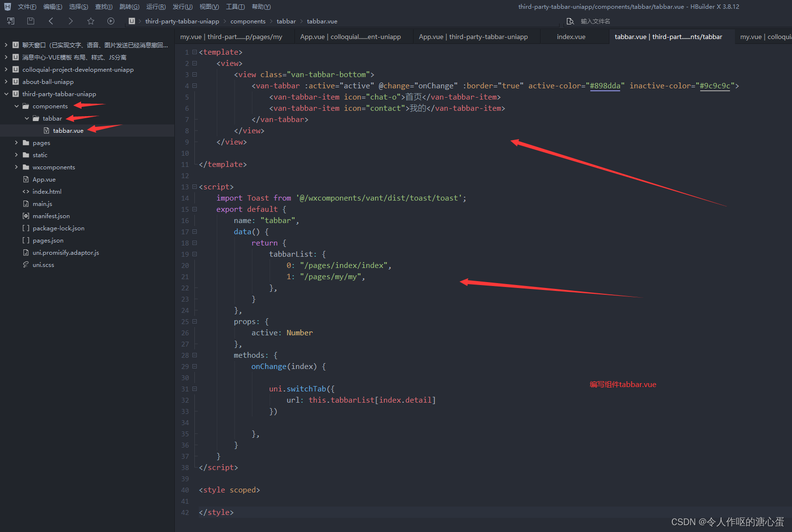Click tabbar.vue in breadcrumb path

point(322,21)
